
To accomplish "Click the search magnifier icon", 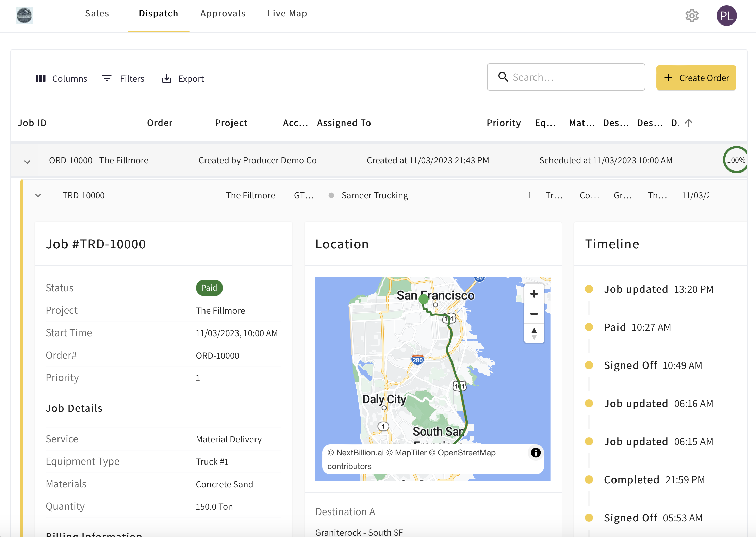I will coord(503,77).
